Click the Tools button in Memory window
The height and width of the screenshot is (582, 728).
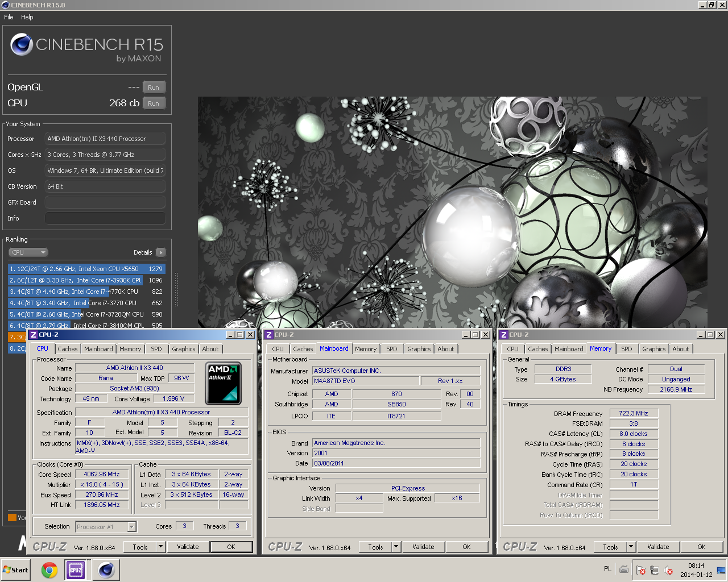pyautogui.click(x=611, y=547)
